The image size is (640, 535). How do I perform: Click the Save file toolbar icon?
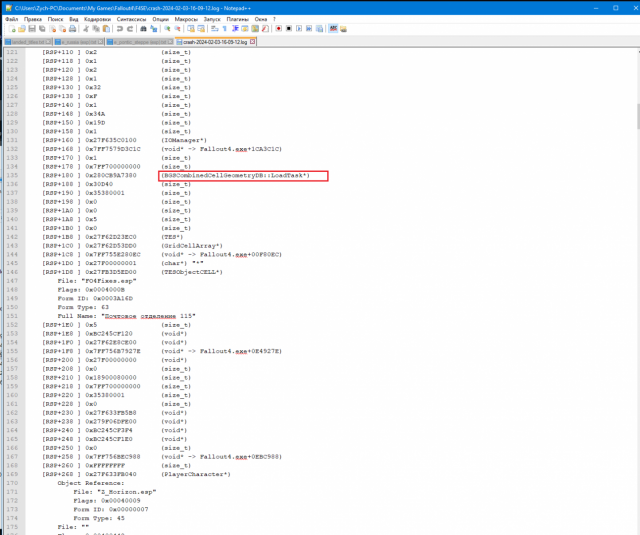(x=31, y=29)
